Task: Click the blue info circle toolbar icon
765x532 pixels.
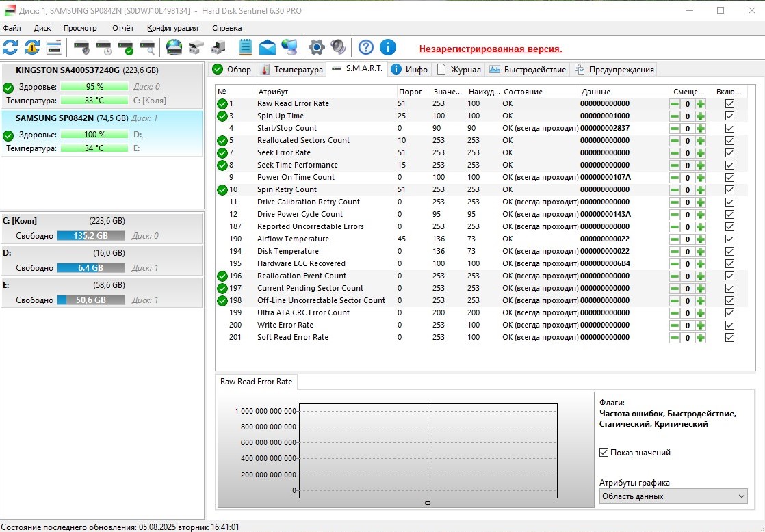Action: click(x=388, y=47)
